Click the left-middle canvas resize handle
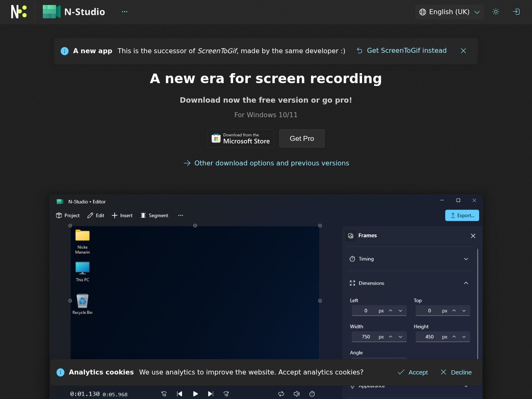The image size is (532, 399). click(x=70, y=300)
